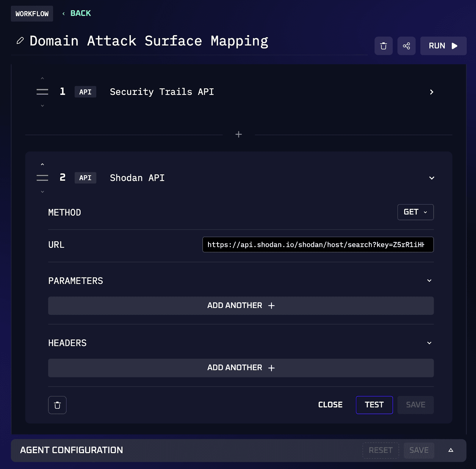Select the Shodan API title
The image size is (476, 469).
(137, 178)
